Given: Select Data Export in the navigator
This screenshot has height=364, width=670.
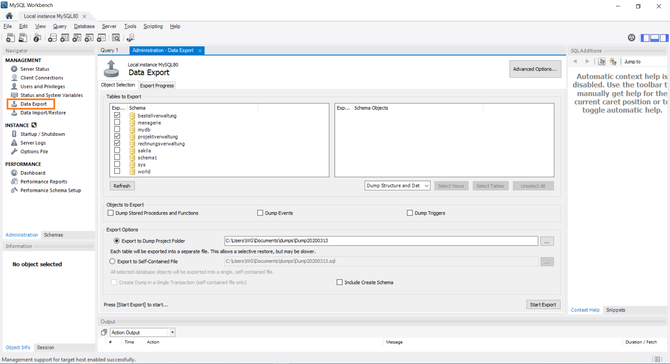Looking at the screenshot, I should pos(33,104).
